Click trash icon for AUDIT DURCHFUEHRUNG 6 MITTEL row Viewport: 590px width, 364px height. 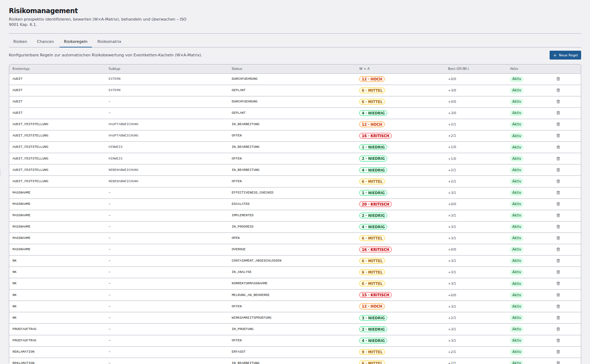point(558,102)
